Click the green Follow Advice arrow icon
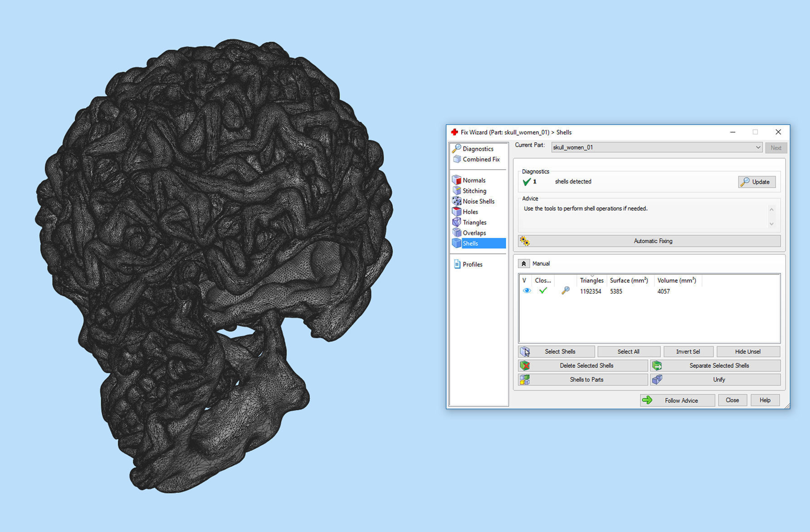The image size is (810, 532). [647, 400]
